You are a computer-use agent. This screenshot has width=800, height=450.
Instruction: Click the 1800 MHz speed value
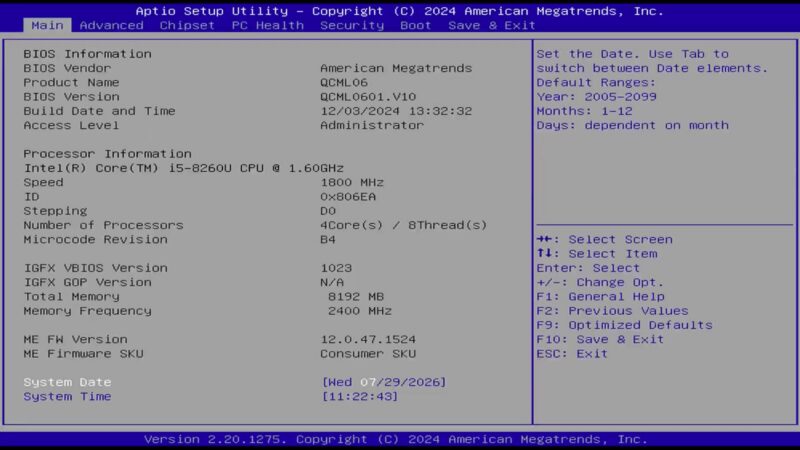(352, 182)
